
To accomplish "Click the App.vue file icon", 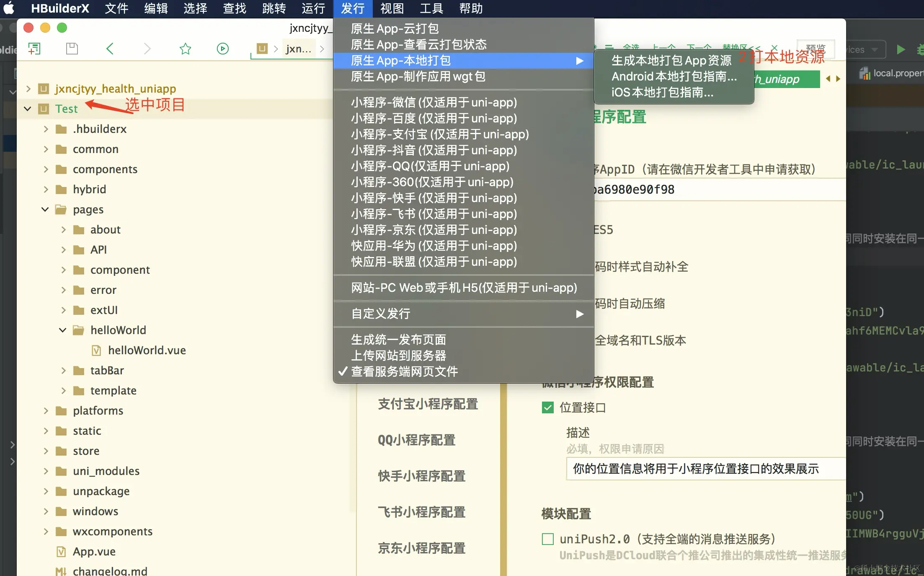I will click(x=61, y=551).
